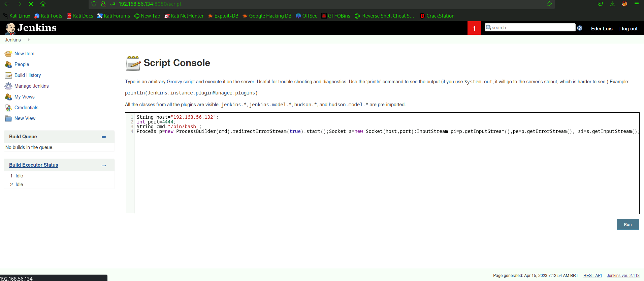644x281 pixels.
Task: Click the New Item icon in sidebar
Action: (x=8, y=54)
